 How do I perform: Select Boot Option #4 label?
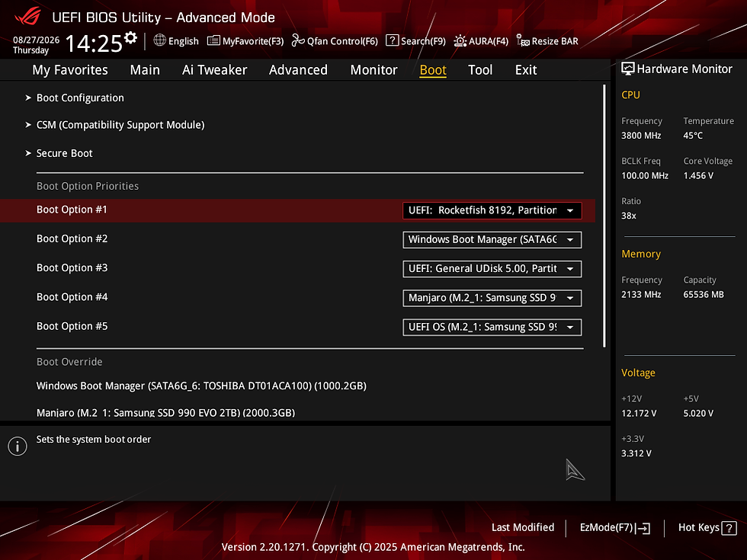[x=72, y=296]
